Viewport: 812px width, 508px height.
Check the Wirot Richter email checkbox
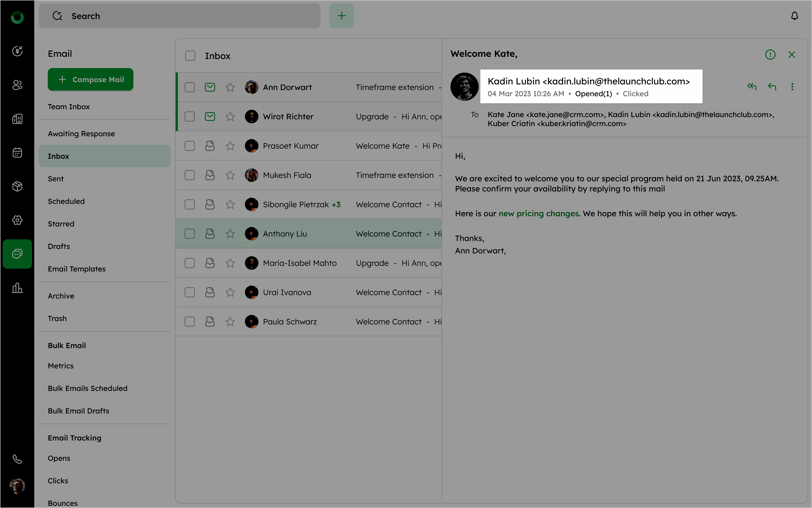(x=190, y=117)
